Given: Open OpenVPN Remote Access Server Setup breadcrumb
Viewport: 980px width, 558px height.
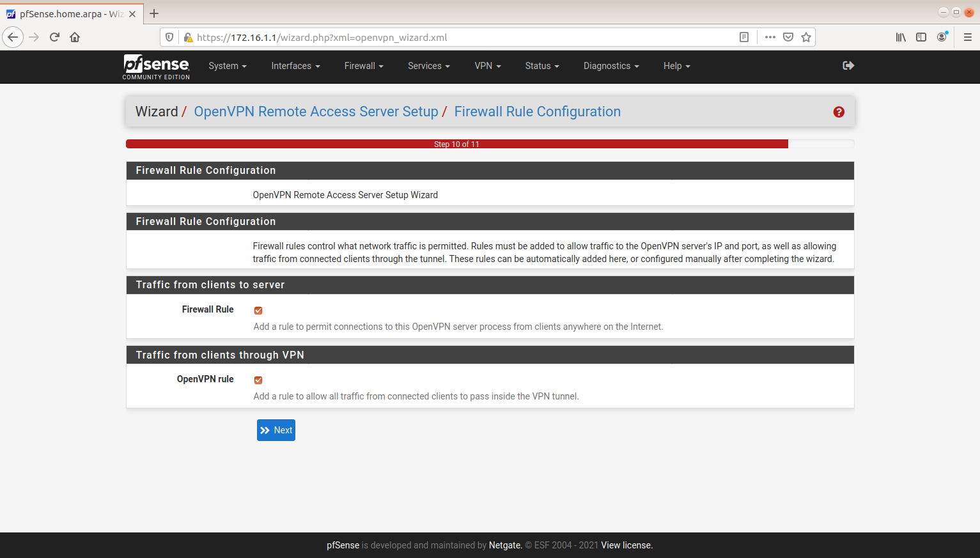Looking at the screenshot, I should click(316, 112).
